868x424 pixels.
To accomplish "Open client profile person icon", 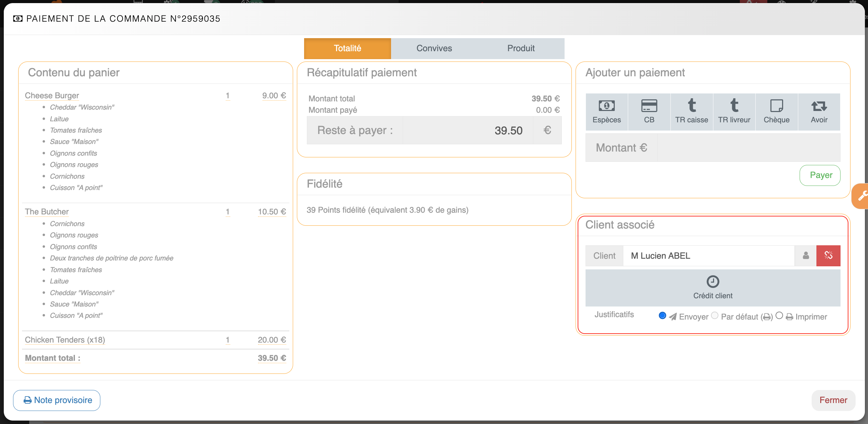I will pyautogui.click(x=805, y=256).
